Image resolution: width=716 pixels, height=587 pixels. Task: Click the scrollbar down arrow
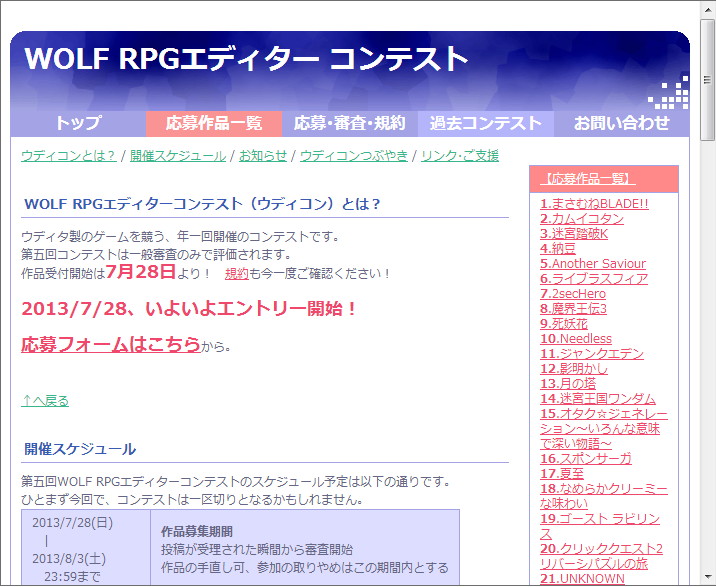(x=708, y=576)
